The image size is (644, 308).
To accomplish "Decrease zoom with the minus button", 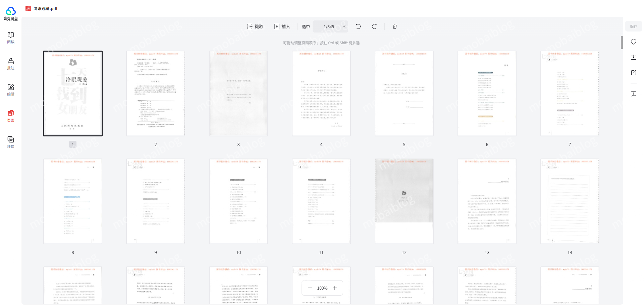I will click(310, 288).
